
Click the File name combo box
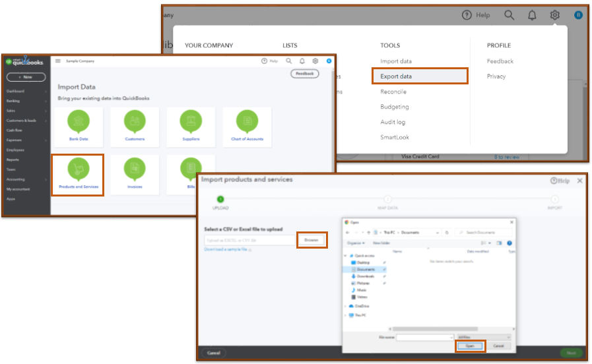click(425, 337)
